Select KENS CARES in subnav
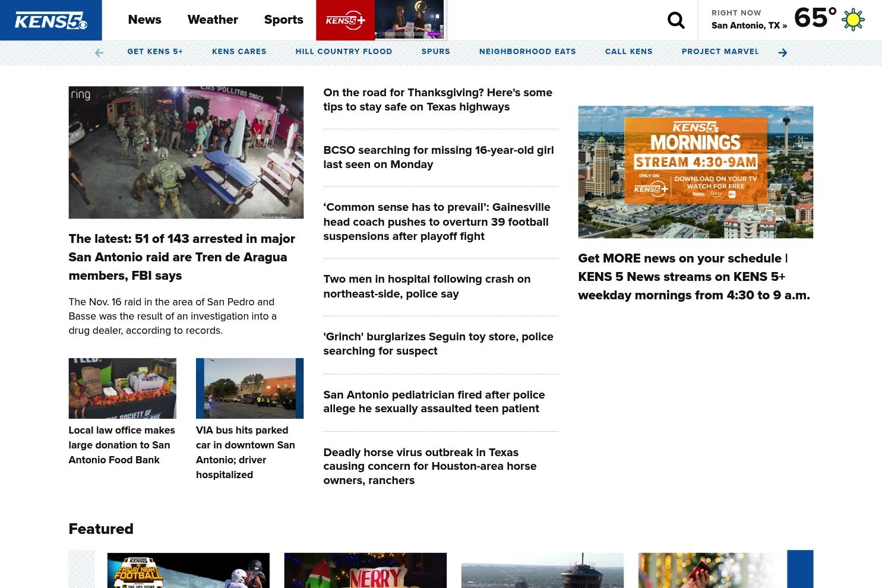 point(239,52)
